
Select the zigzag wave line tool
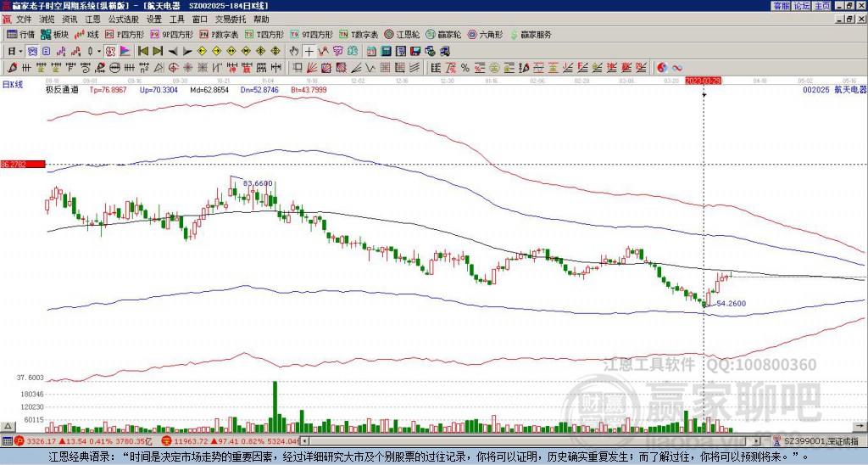tap(370, 68)
